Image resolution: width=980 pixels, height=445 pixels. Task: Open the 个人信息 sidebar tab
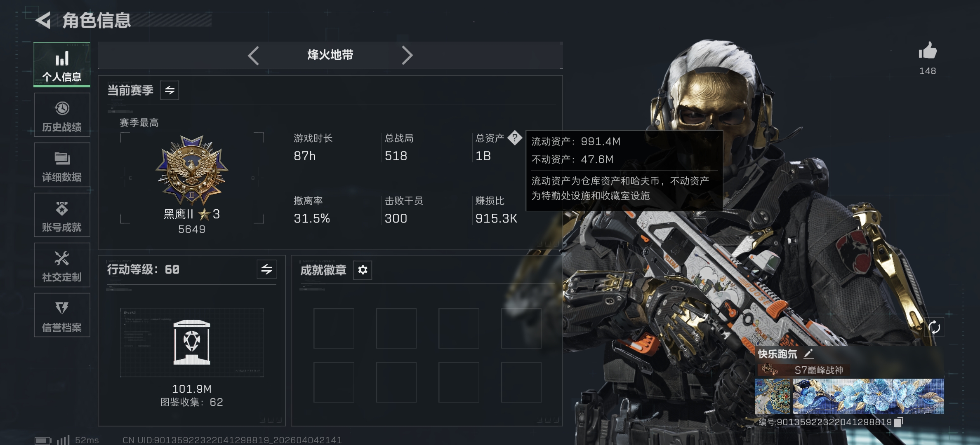pos(62,65)
